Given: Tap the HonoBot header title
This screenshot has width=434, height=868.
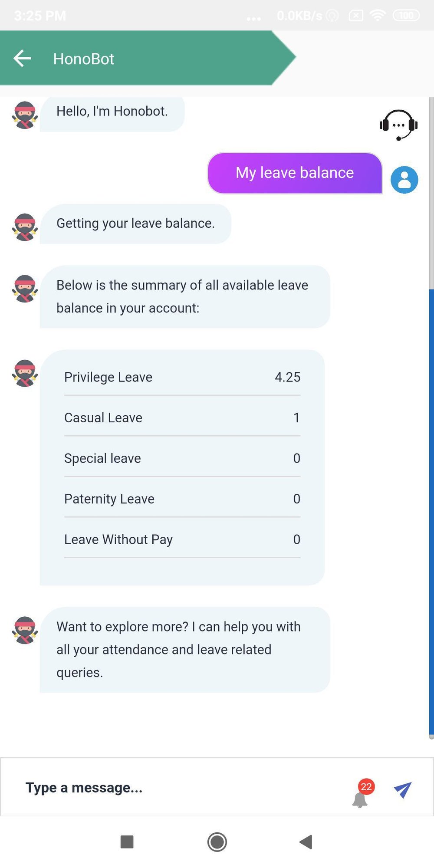Looking at the screenshot, I should 84,59.
